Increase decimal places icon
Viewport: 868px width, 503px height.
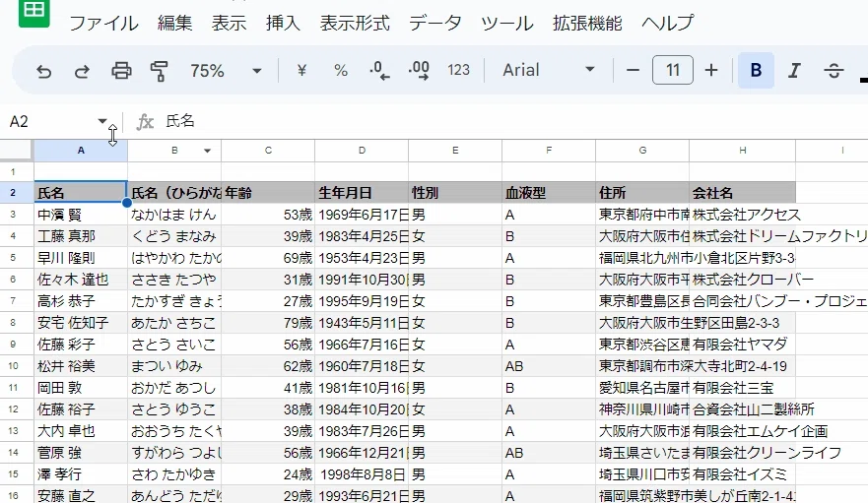(419, 70)
